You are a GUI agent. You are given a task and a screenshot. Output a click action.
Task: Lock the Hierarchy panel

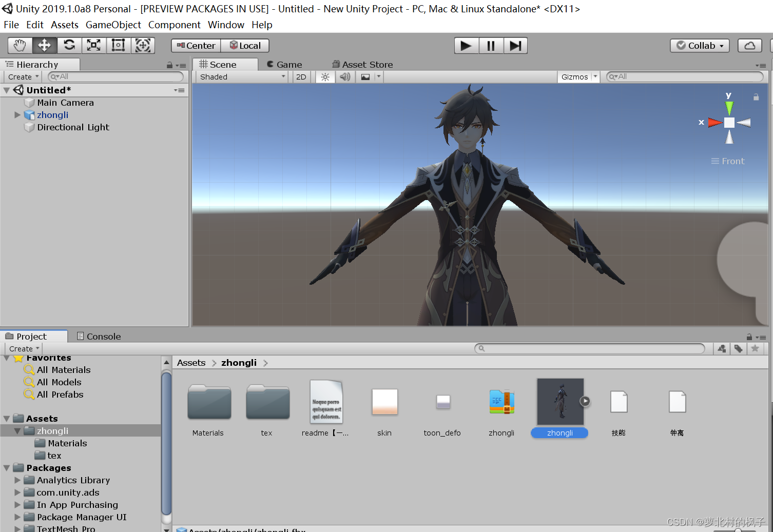tap(169, 65)
